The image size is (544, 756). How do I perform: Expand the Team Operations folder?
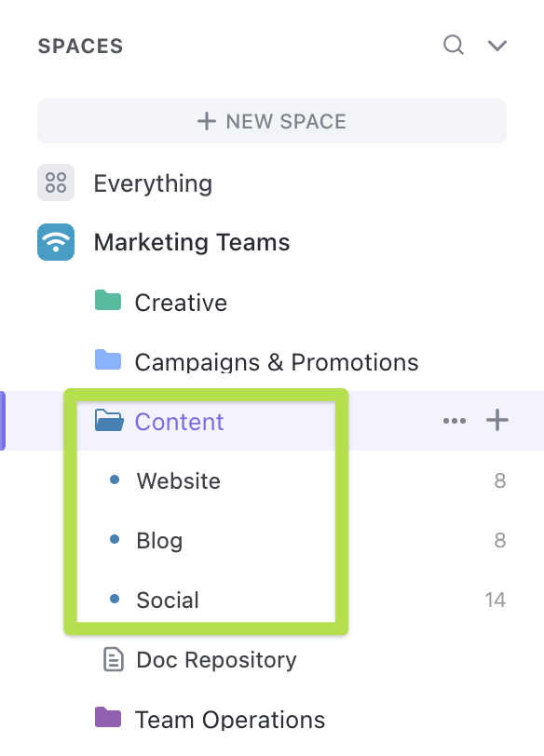point(231,719)
